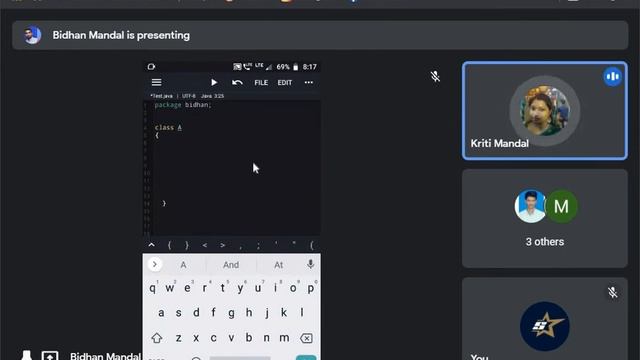
Task: Tap the Run play button in code editor
Action: coord(214,82)
